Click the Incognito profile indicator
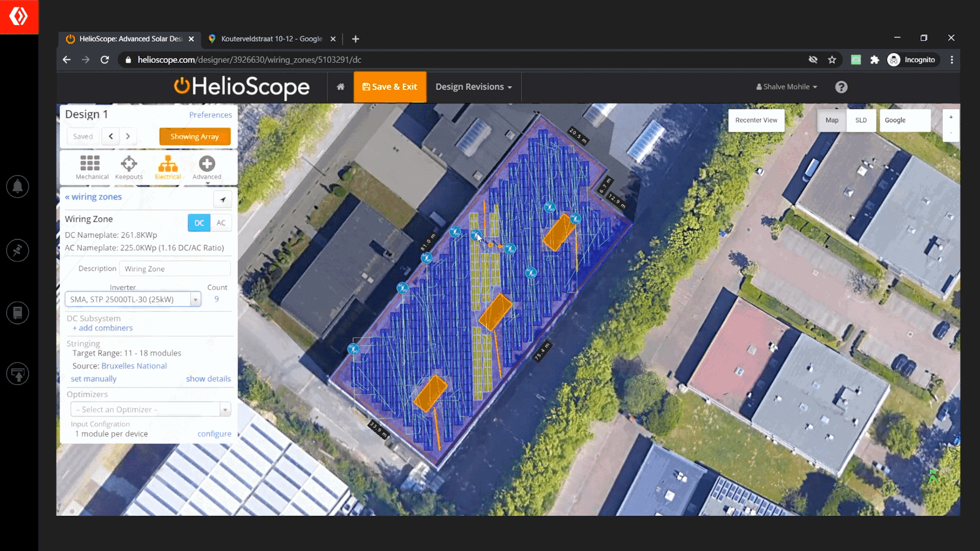Image resolution: width=980 pixels, height=551 pixels. pos(911,59)
